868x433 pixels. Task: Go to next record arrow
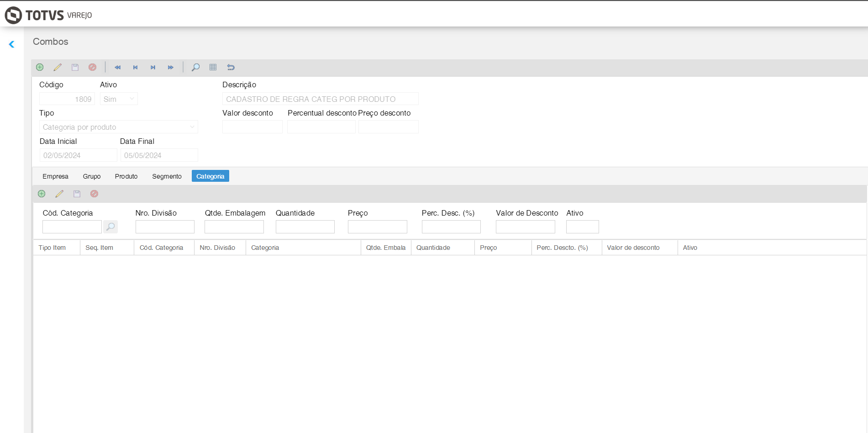click(x=153, y=67)
